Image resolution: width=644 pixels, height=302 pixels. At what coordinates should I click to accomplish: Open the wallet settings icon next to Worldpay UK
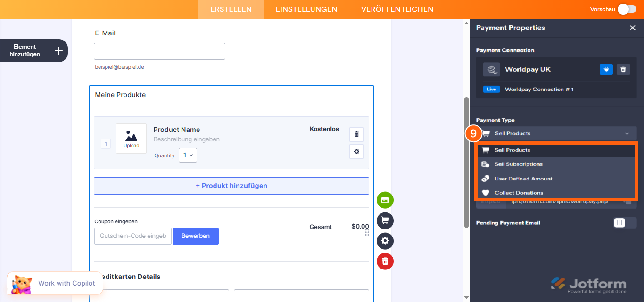606,69
